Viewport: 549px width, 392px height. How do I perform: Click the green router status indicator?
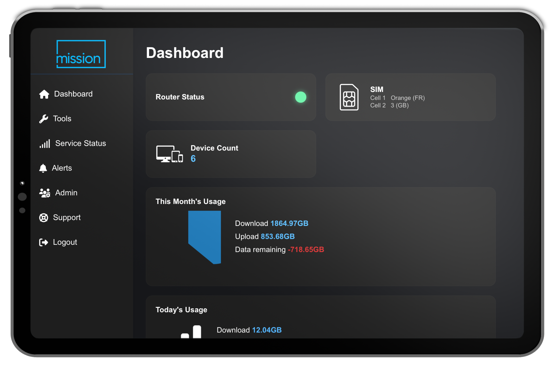tap(301, 97)
